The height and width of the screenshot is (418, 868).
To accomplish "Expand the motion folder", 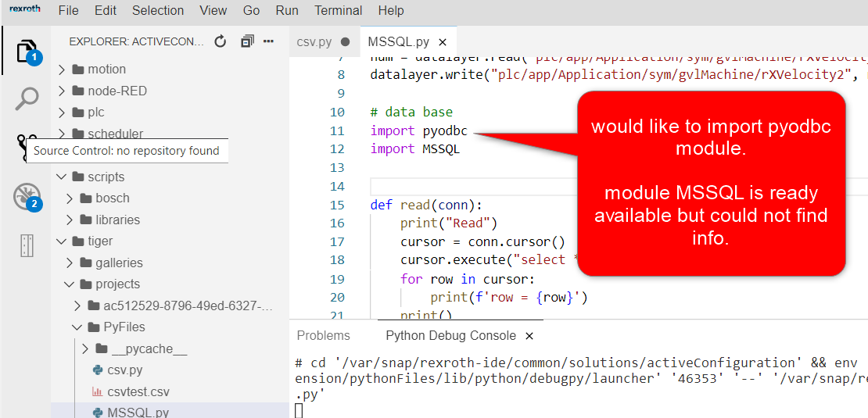I will (106, 70).
